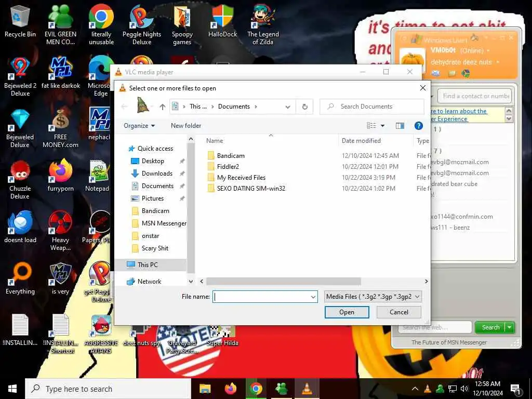Click the File name input field
This screenshot has height=399, width=532.
pyautogui.click(x=261, y=297)
